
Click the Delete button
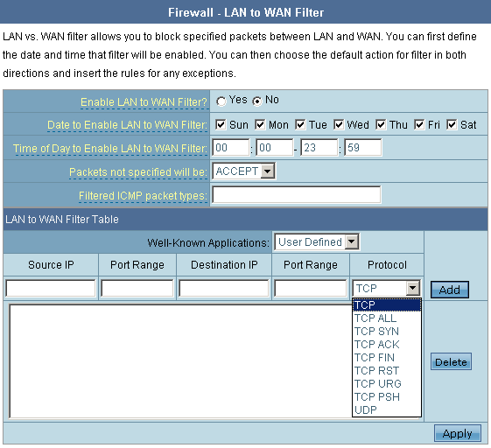[451, 361]
